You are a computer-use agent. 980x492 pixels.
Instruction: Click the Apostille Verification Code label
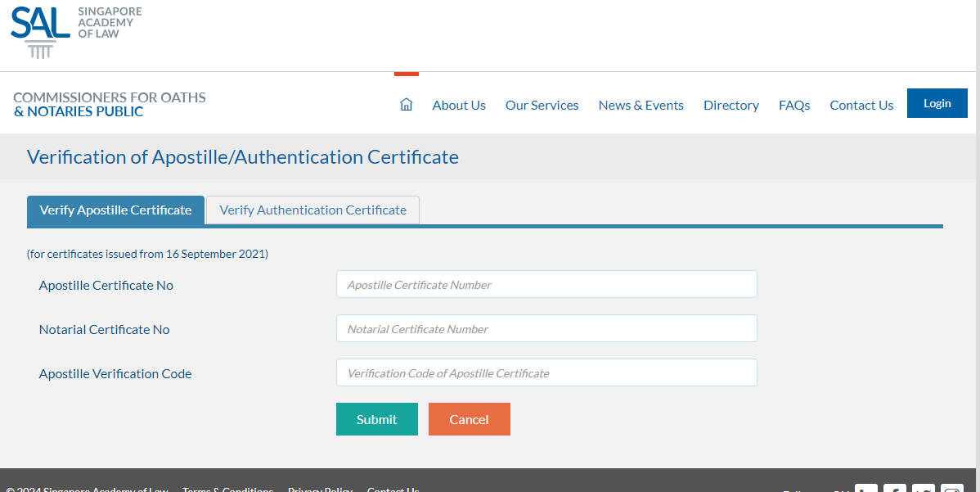click(x=115, y=374)
